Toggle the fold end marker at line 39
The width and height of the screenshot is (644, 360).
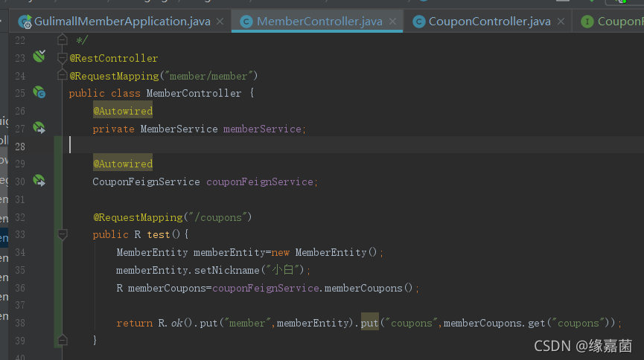pos(63,340)
